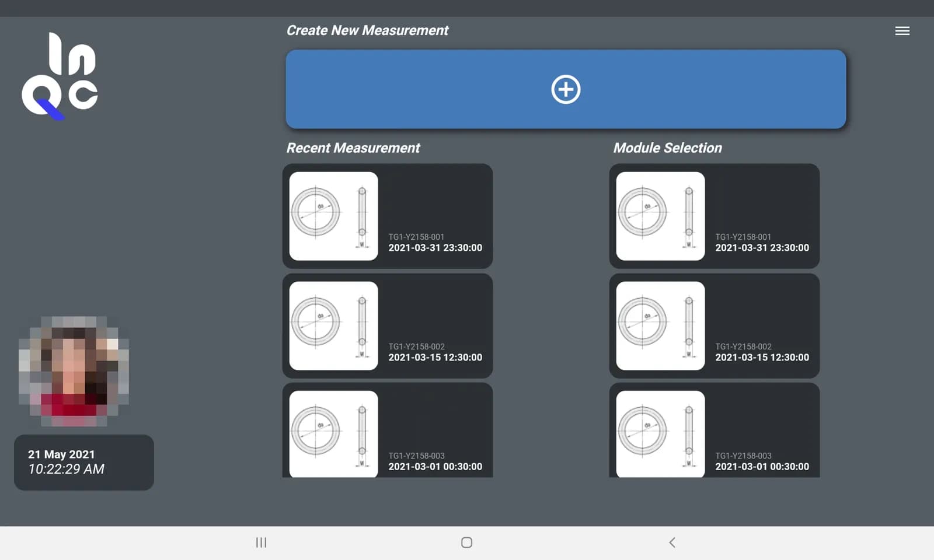Click the Create New Measurement heading
934x560 pixels.
click(x=367, y=30)
